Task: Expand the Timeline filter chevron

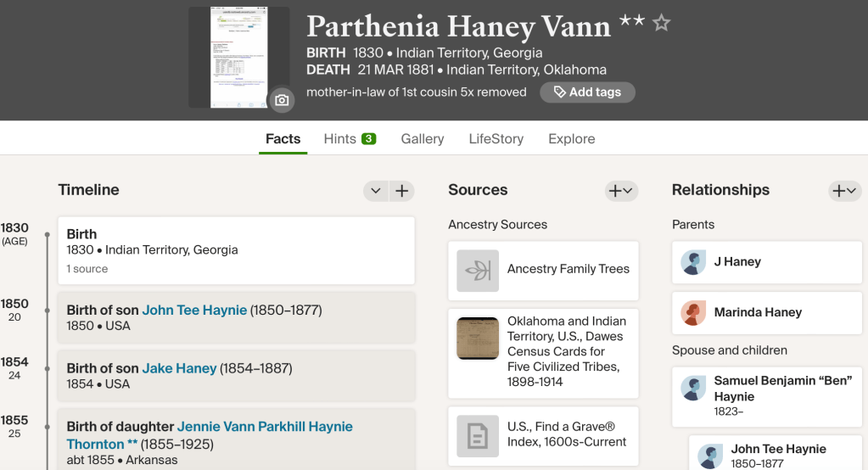Action: (x=376, y=191)
